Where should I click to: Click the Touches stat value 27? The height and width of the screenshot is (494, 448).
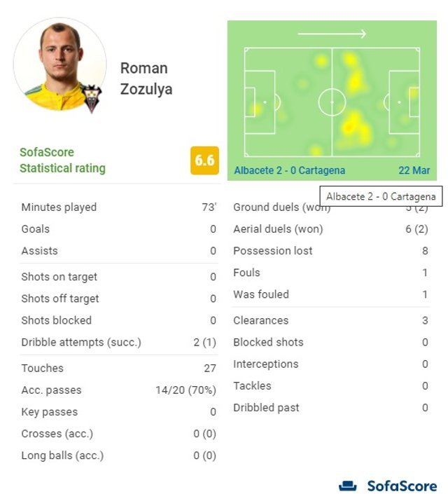[x=210, y=369]
